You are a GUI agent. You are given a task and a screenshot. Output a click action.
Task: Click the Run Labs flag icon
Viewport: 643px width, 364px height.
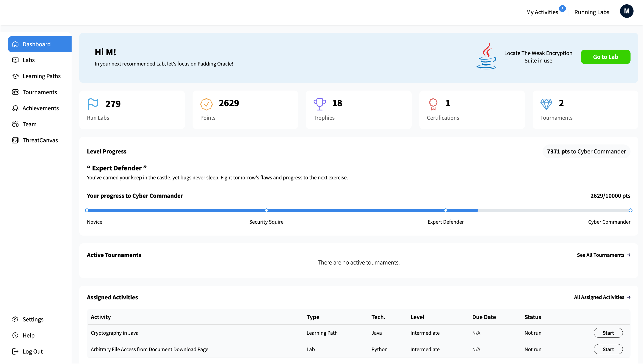(x=93, y=104)
